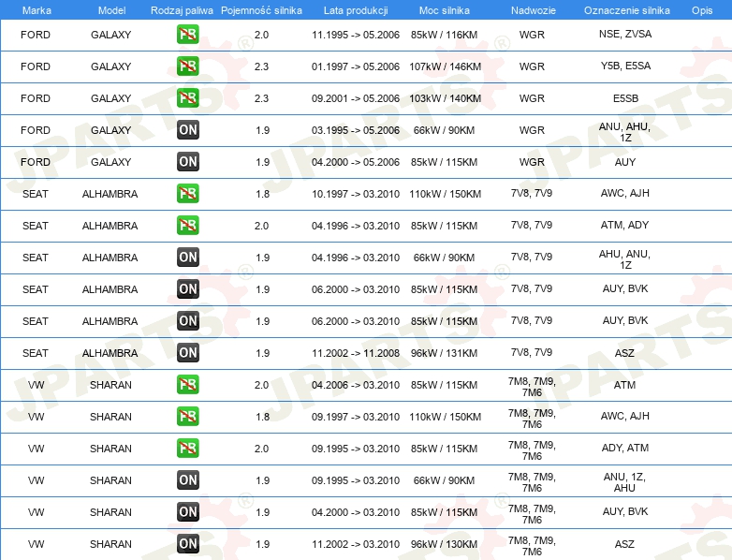Select the ALHAMBRA model in the ASZ row

110,353
